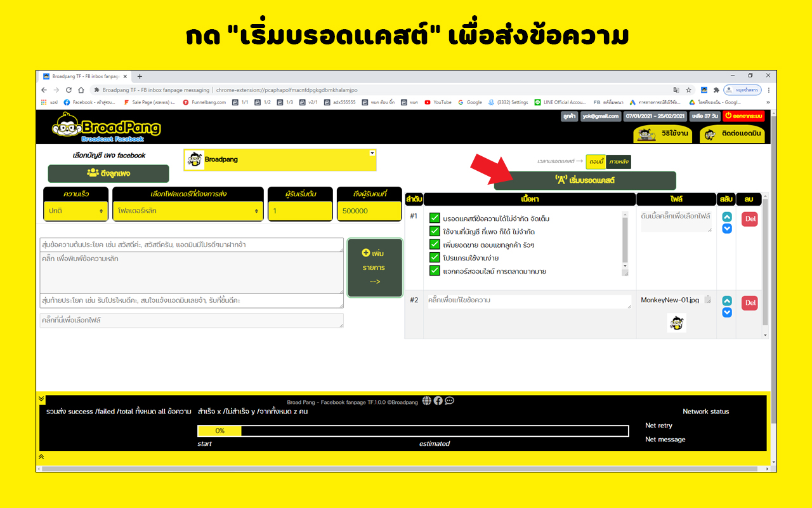Click the browser home icon
This screenshot has width=812, height=508.
pyautogui.click(x=81, y=90)
